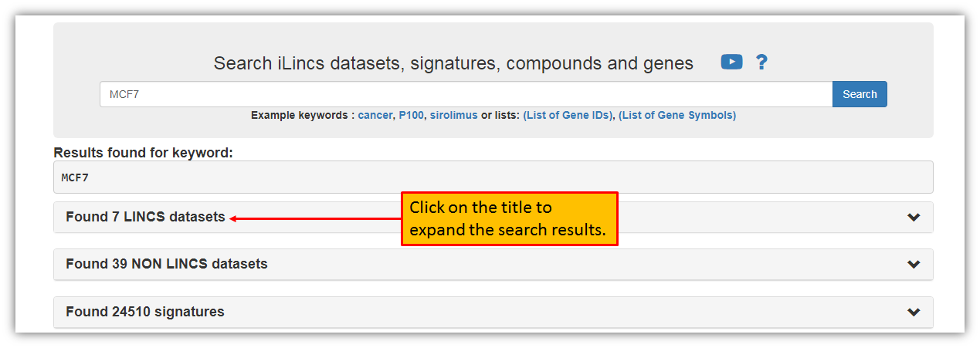Open the '(List of Gene Symbols)' link
The width and height of the screenshot is (980, 348).
677,116
